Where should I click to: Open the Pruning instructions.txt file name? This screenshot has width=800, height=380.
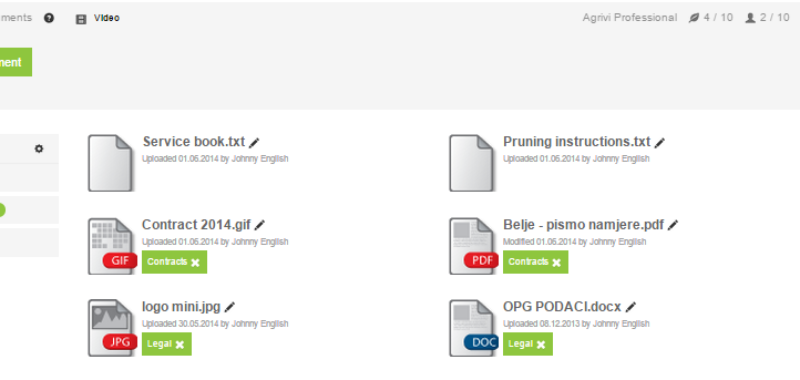pyautogui.click(x=577, y=141)
